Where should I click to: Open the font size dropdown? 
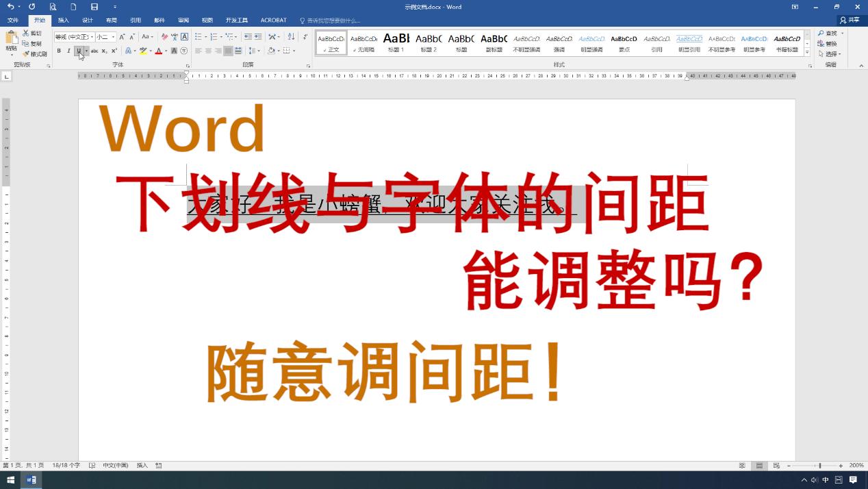click(113, 37)
